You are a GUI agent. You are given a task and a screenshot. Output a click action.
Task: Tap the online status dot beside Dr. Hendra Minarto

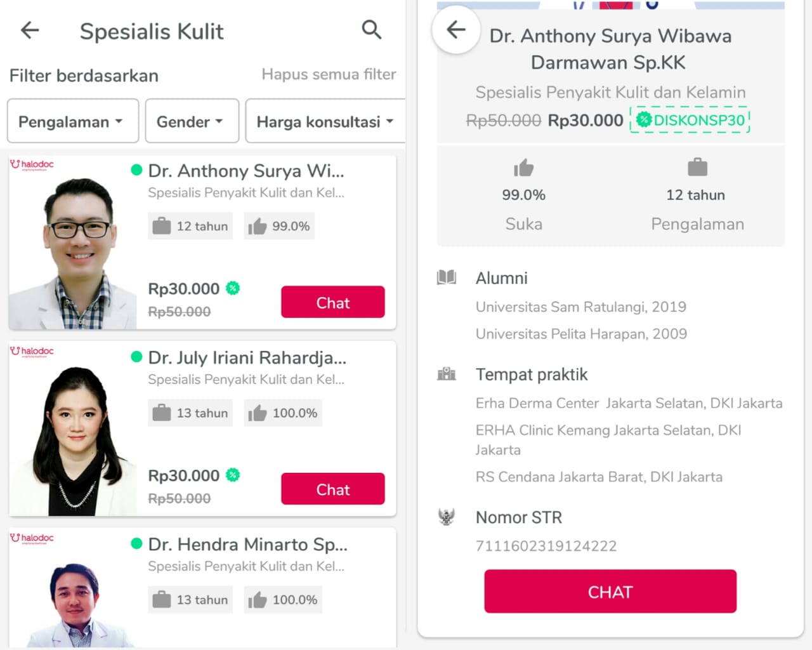pyautogui.click(x=134, y=544)
